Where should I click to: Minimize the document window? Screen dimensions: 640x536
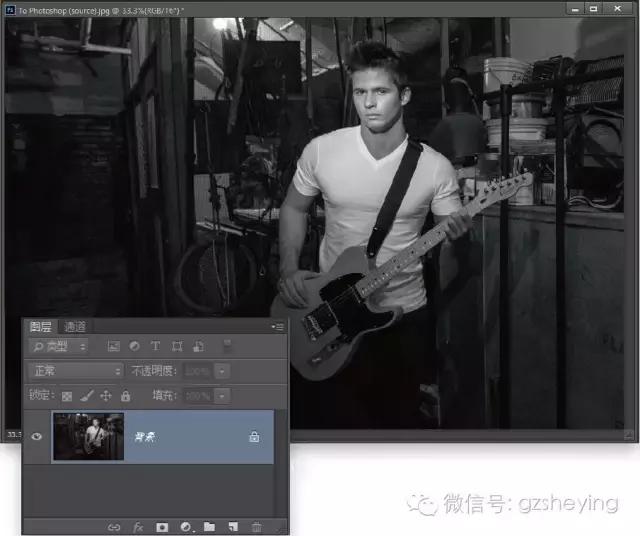pyautogui.click(x=575, y=9)
